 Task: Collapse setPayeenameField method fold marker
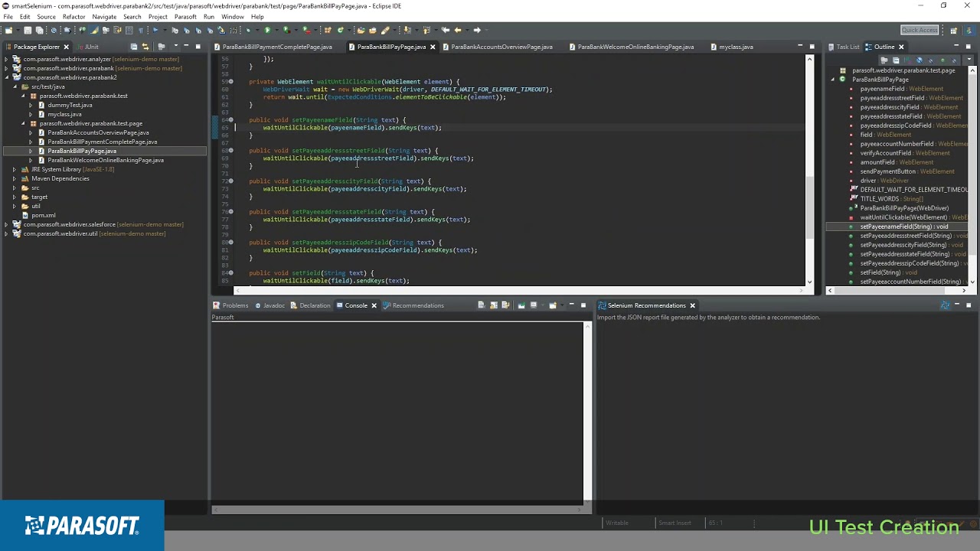coord(230,120)
